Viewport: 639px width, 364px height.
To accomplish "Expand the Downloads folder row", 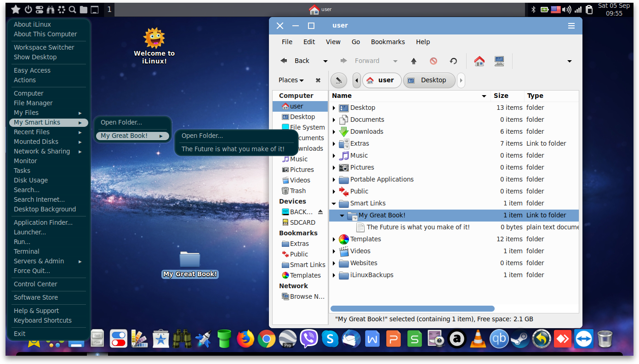I will pos(334,131).
